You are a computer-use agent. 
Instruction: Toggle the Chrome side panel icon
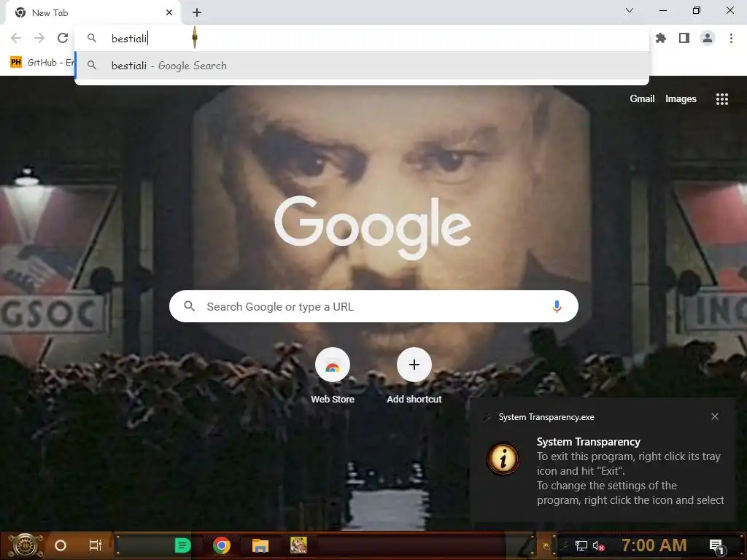[684, 38]
